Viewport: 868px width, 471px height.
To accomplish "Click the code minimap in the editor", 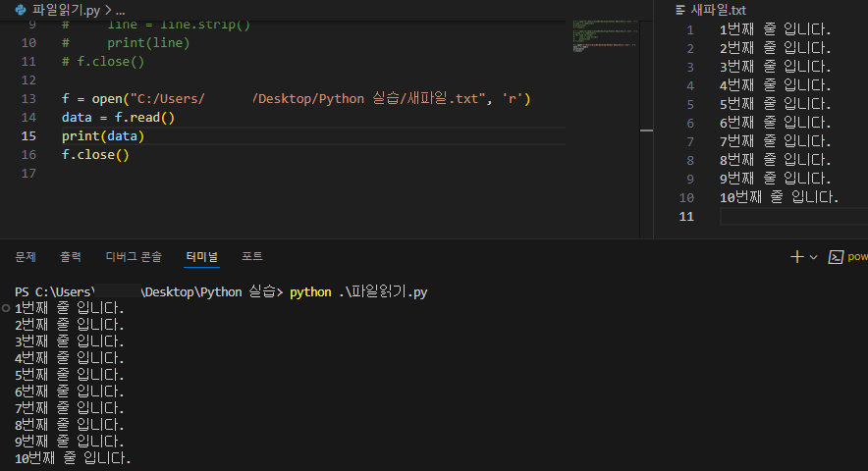I will tap(606, 36).
